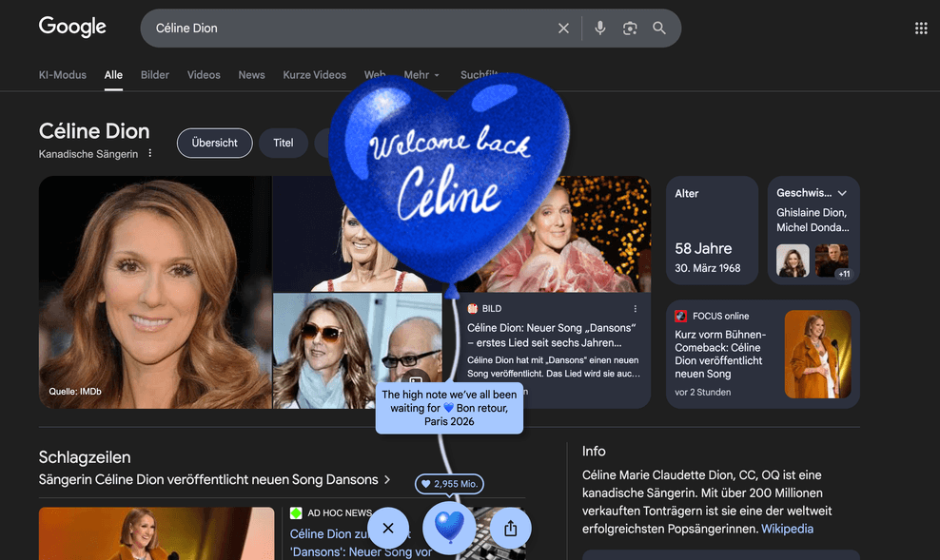Select the Übersicht filter chip
940x560 pixels.
[214, 143]
